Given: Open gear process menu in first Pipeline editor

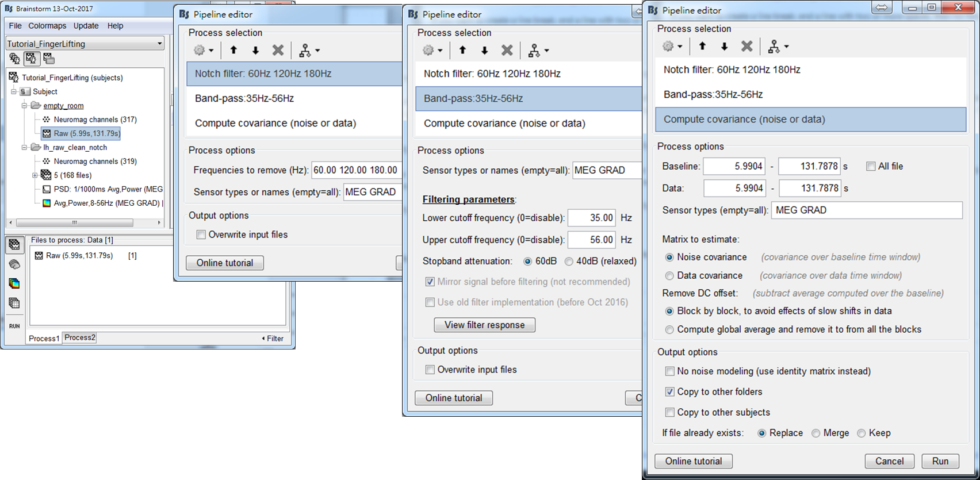Looking at the screenshot, I should pyautogui.click(x=204, y=51).
